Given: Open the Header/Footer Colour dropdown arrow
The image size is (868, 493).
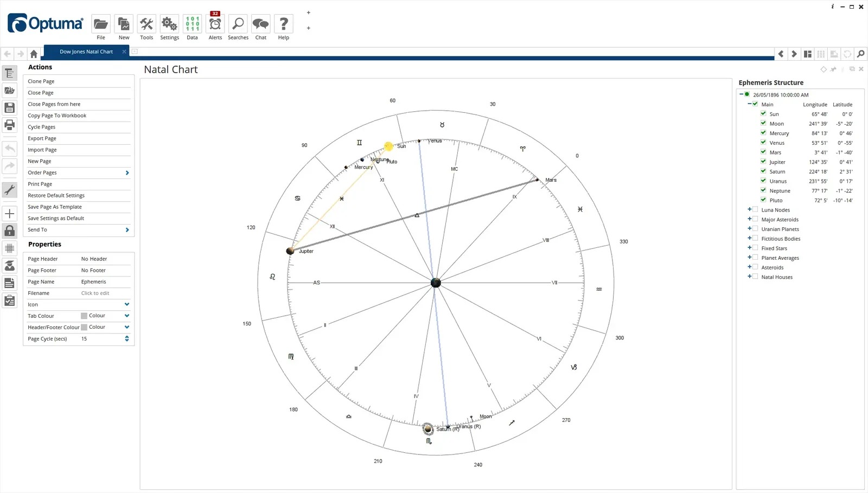Looking at the screenshot, I should click(127, 327).
